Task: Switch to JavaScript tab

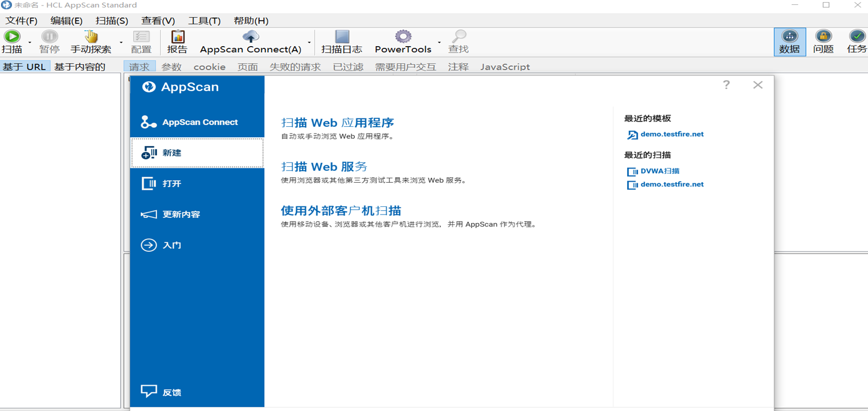Action: coord(505,67)
